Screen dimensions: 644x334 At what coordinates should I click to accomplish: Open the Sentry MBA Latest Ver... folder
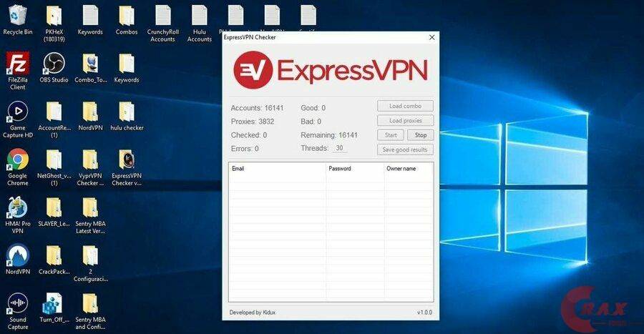pyautogui.click(x=90, y=215)
